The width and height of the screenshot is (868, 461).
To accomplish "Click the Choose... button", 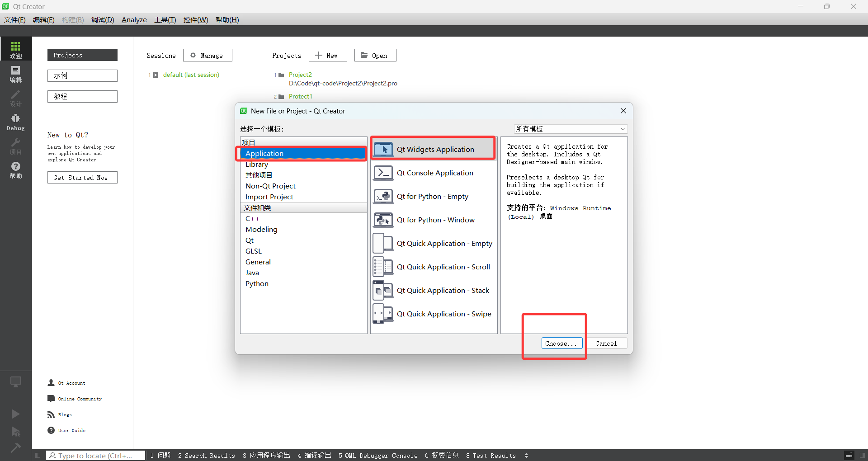I will coord(562,343).
